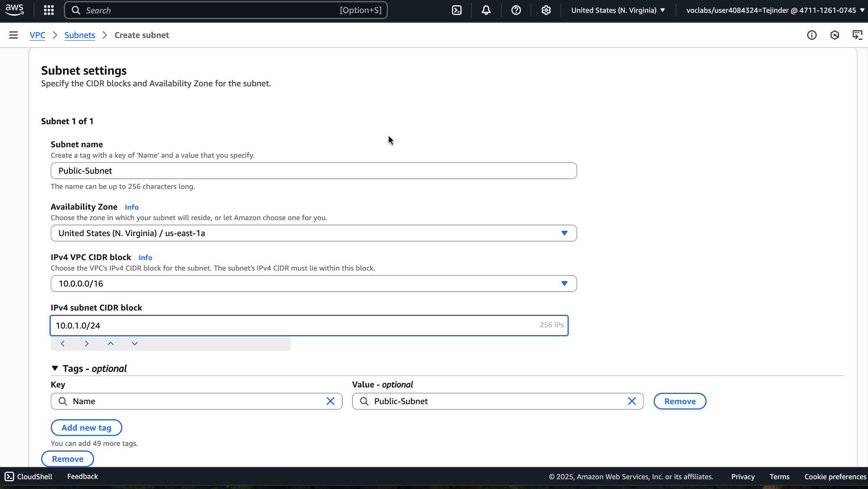868x489 pixels.
Task: Click Add new tag button
Action: [x=86, y=428]
